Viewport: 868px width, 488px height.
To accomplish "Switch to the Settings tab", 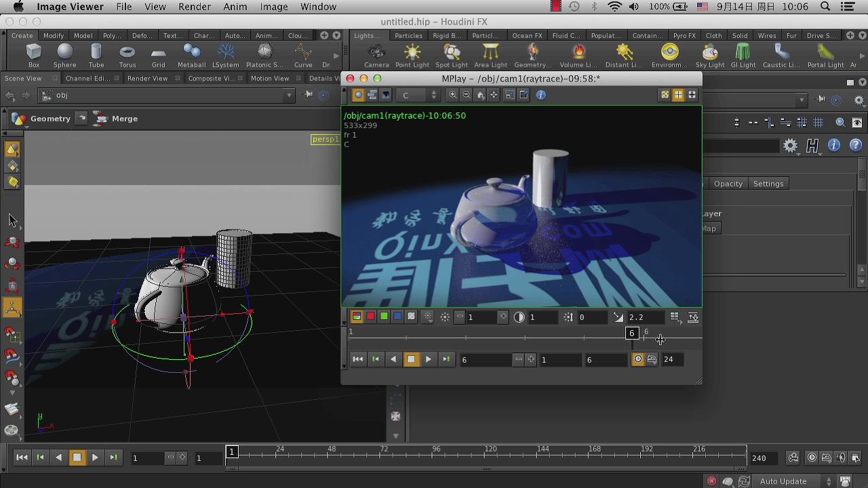I will [x=768, y=184].
